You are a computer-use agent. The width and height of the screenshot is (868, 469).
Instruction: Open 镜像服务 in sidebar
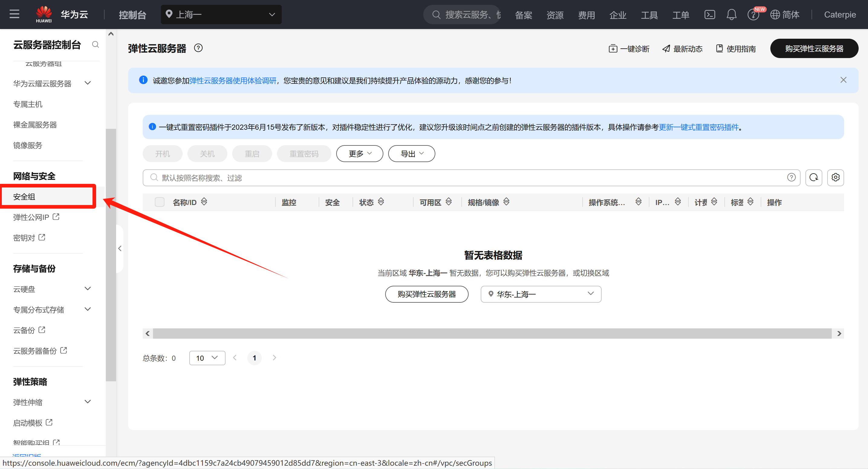pyautogui.click(x=28, y=145)
